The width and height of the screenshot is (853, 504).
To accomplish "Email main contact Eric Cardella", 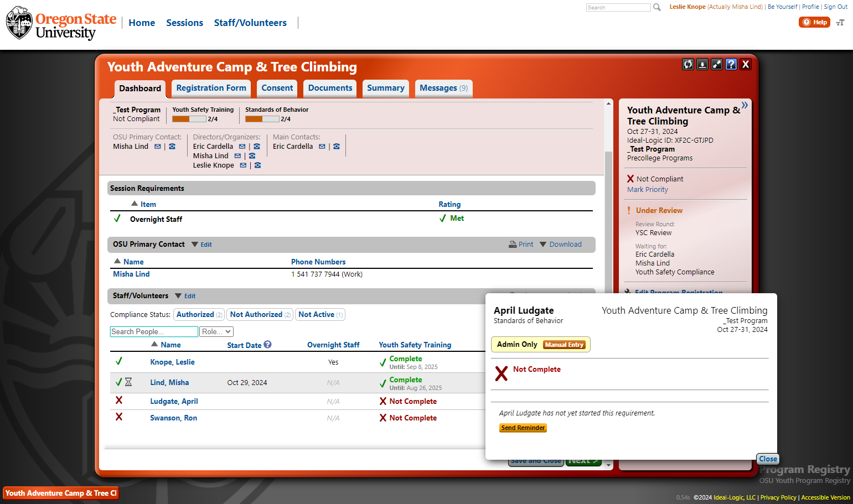I will pos(322,147).
